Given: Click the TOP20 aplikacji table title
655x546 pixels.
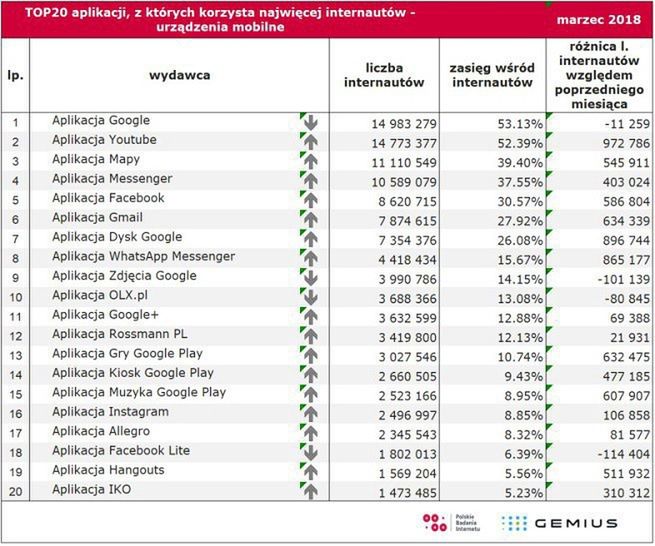Looking at the screenshot, I should (220, 20).
